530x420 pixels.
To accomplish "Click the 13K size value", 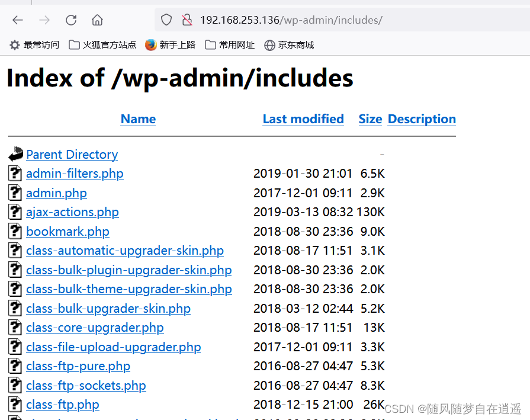I will pos(374,328).
